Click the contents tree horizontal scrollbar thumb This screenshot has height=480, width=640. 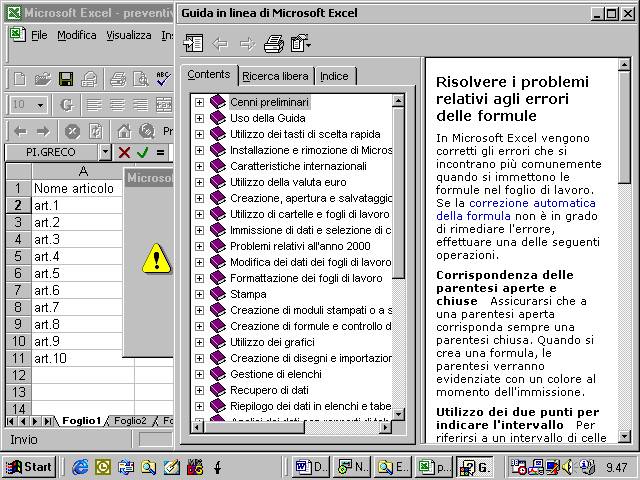pos(254,427)
